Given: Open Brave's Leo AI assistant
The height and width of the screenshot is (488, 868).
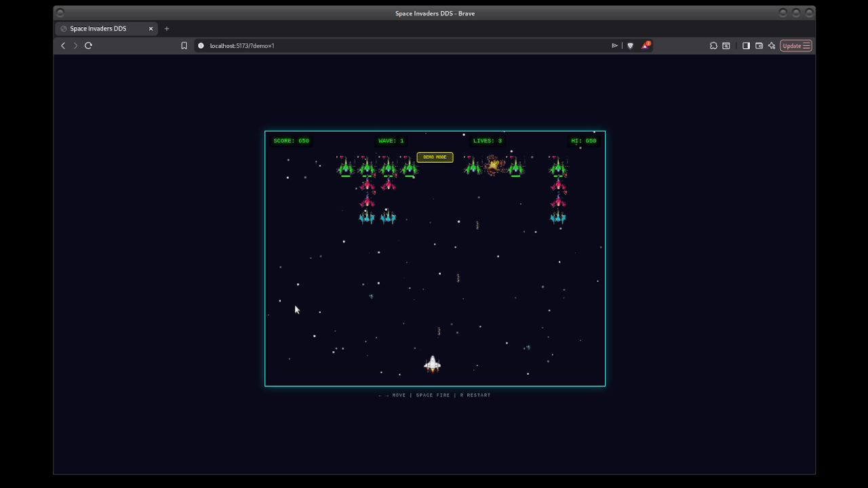Looking at the screenshot, I should [x=771, y=45].
